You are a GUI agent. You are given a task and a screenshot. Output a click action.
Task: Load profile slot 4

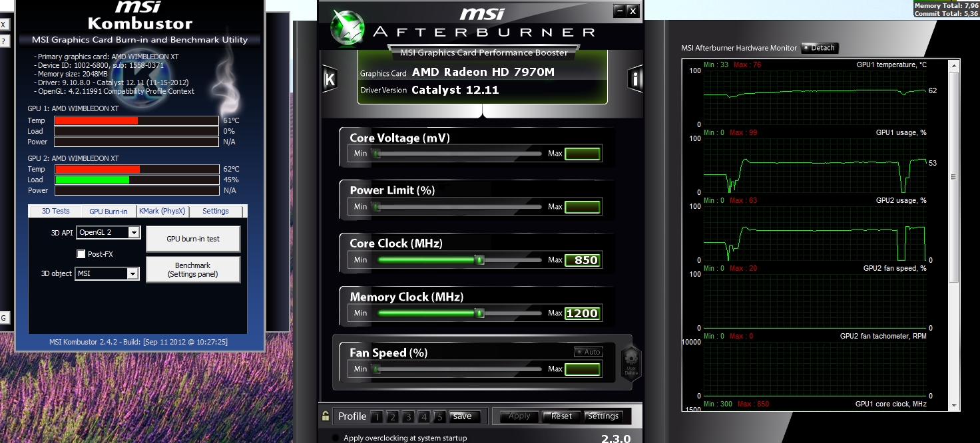pos(423,417)
